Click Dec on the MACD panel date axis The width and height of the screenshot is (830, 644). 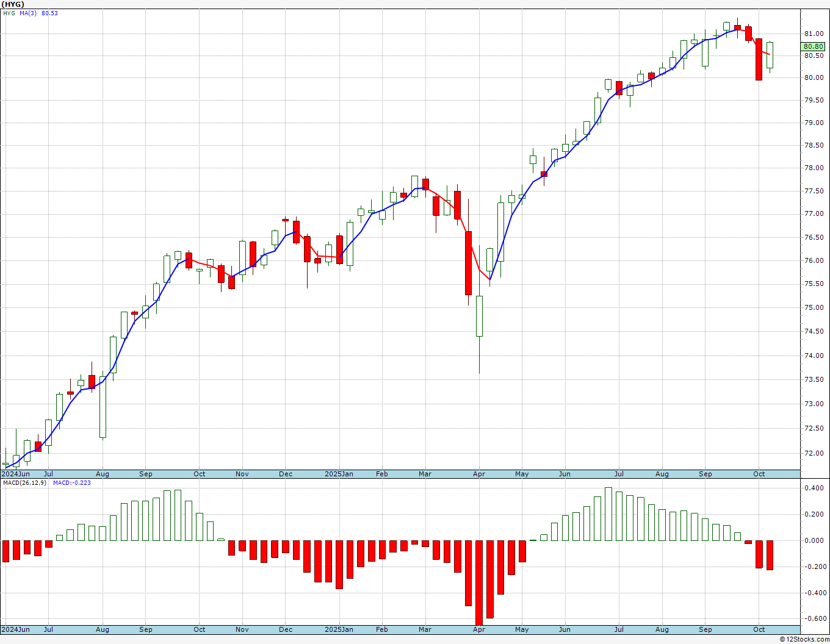coord(286,629)
